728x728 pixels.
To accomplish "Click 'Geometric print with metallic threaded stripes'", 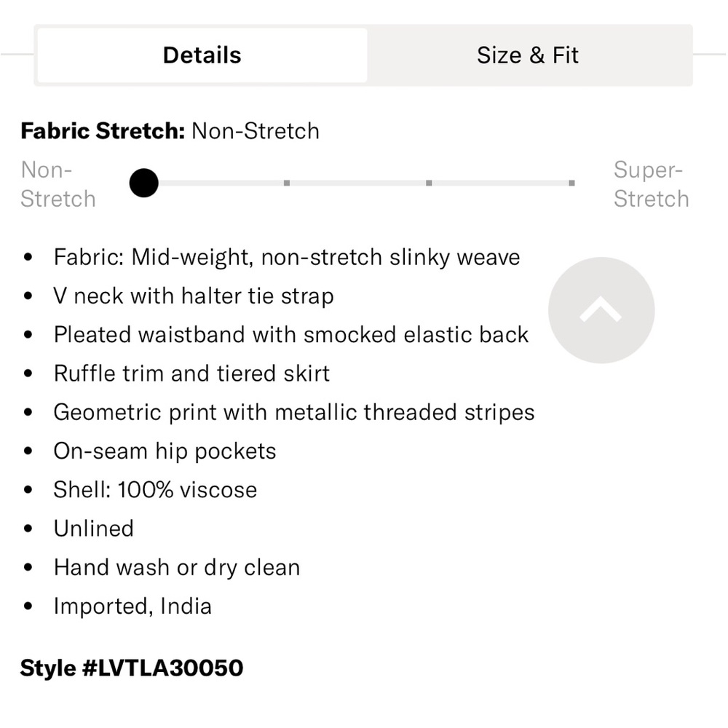I will coord(294,412).
